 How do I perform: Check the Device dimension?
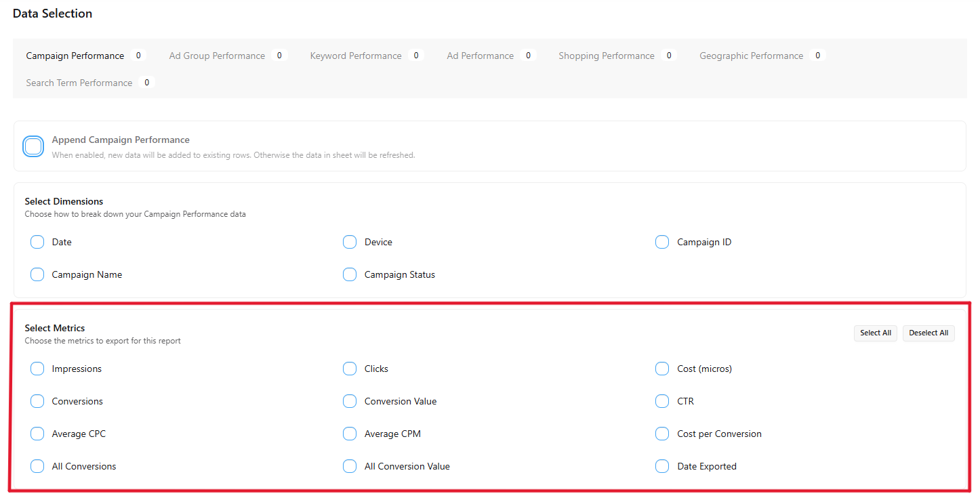pyautogui.click(x=350, y=242)
